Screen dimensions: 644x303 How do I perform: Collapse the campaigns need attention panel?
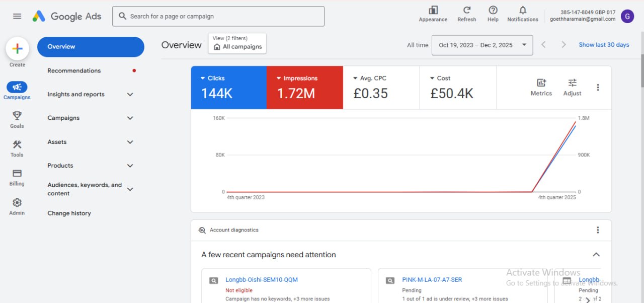pyautogui.click(x=596, y=255)
